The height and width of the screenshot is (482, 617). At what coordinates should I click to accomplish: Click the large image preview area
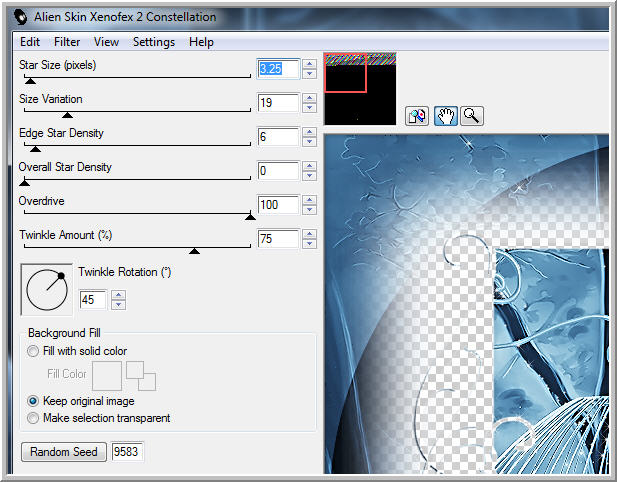point(466,304)
